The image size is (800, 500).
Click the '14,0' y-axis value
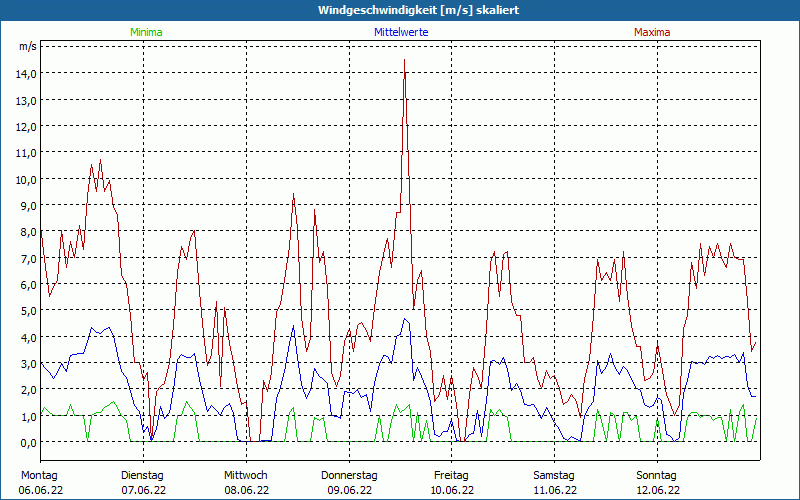tap(26, 73)
